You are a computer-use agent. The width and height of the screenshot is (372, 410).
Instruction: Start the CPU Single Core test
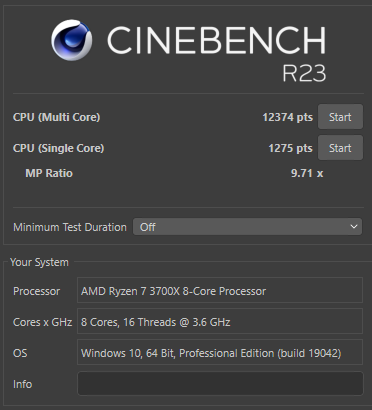[x=340, y=148]
